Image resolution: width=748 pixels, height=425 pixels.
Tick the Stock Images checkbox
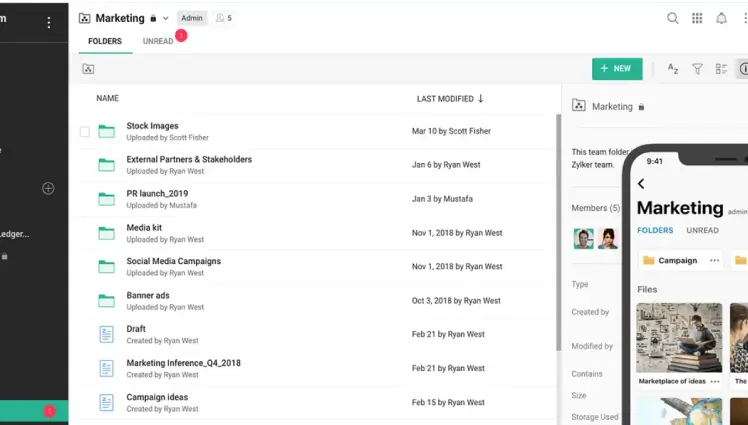85,131
